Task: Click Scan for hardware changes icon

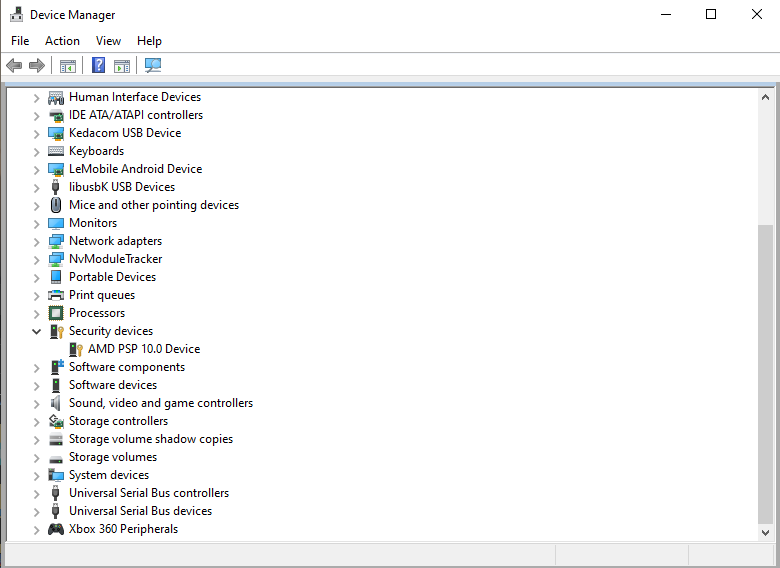Action: pos(153,66)
